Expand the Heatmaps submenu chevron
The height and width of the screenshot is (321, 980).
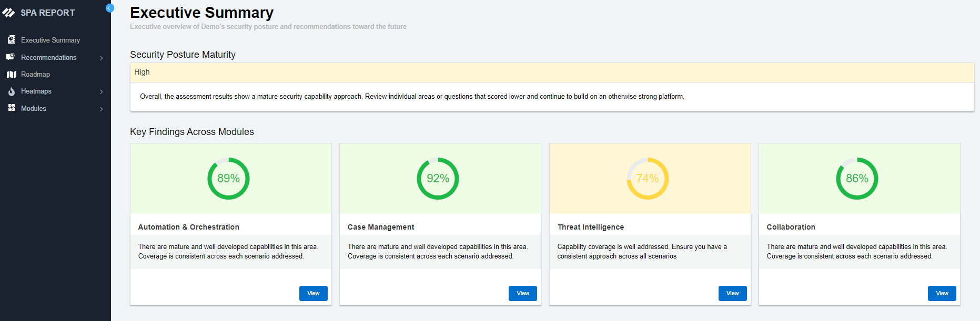pyautogui.click(x=102, y=91)
